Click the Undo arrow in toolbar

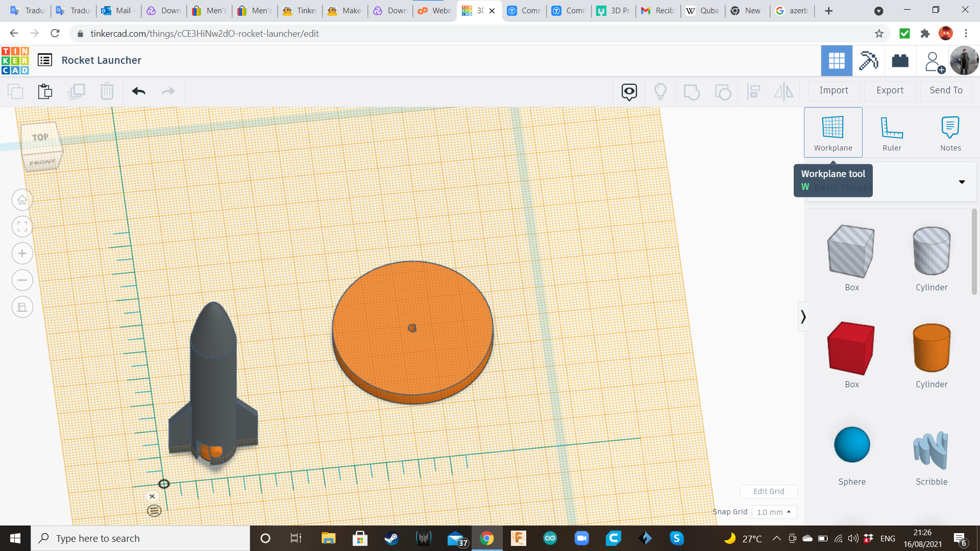(138, 91)
